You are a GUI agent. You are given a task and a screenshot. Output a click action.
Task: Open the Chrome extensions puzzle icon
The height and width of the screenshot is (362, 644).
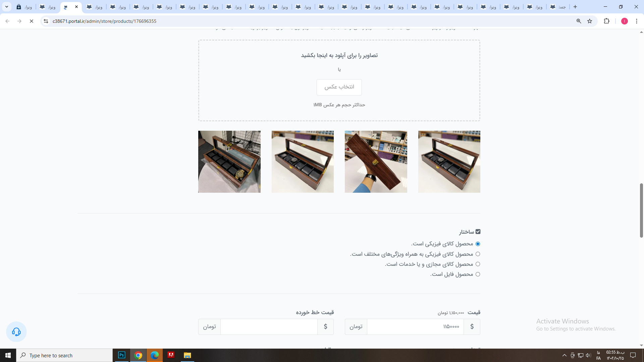click(606, 21)
